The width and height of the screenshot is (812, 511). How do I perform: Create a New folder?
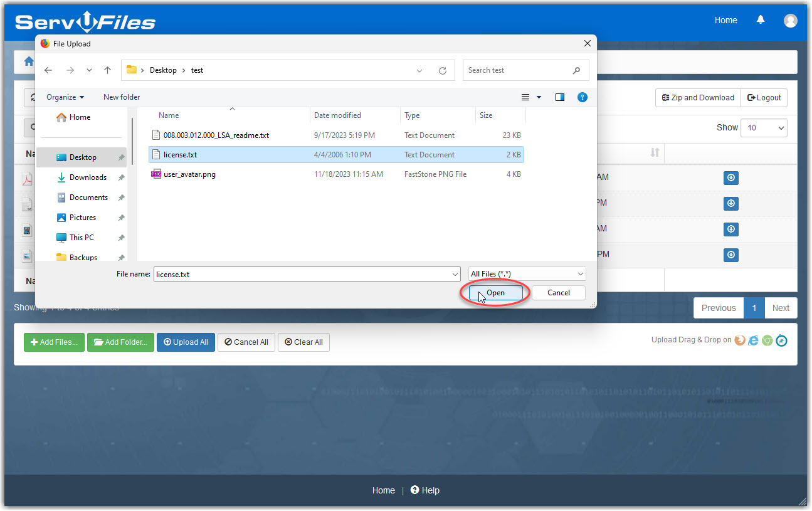[122, 97]
